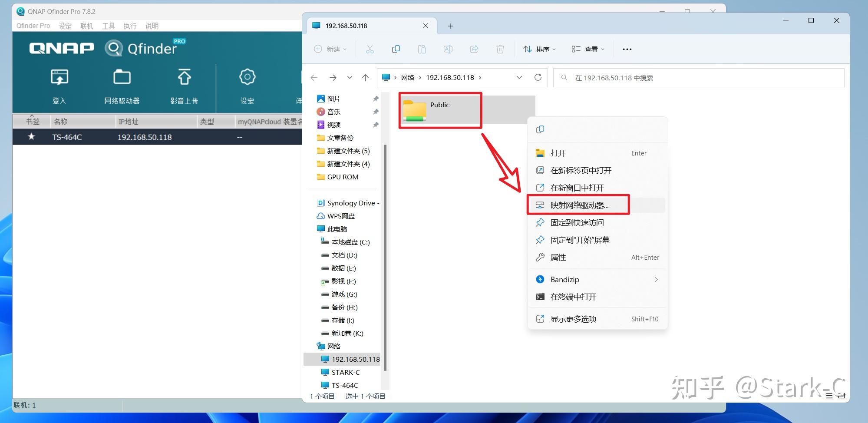Open the see more (…) toolbar menu
Image resolution: width=868 pixels, height=423 pixels.
pyautogui.click(x=627, y=49)
